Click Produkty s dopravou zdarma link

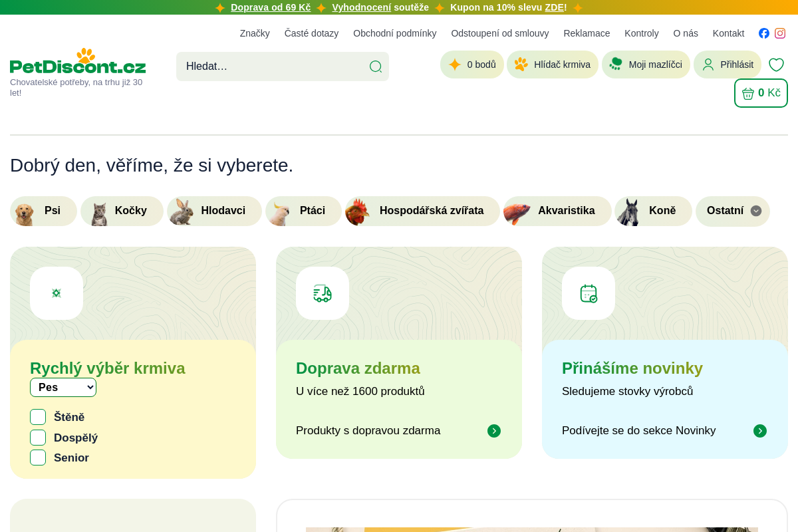368,431
